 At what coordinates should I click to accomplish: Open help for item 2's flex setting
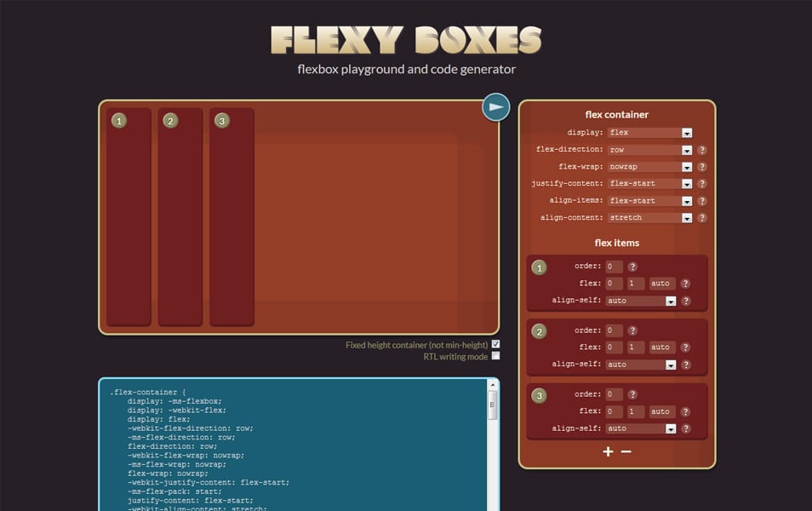685,347
